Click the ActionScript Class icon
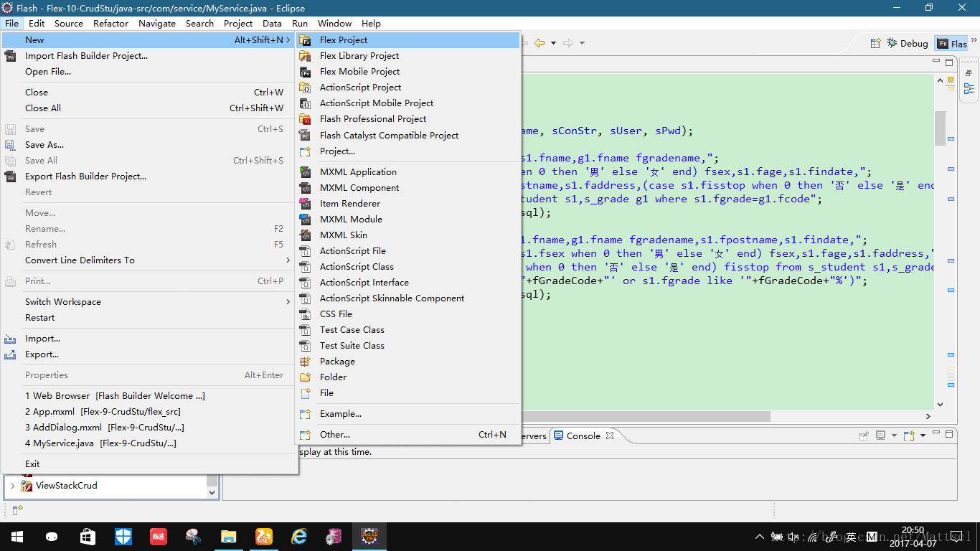 [x=306, y=267]
